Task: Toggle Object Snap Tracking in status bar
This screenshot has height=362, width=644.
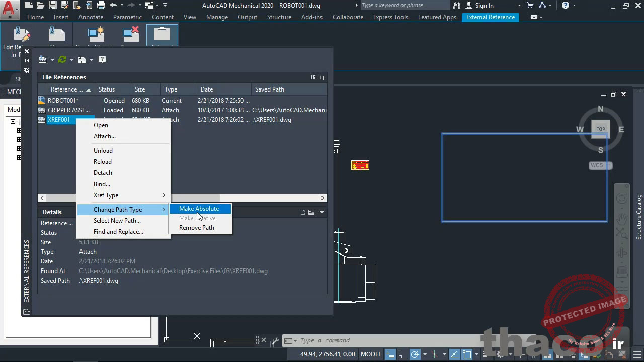Action: click(x=455, y=354)
